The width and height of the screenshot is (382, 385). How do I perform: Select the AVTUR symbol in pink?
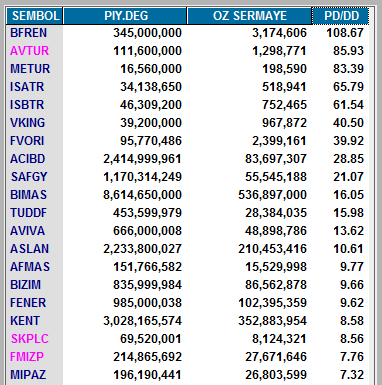[x=29, y=51]
